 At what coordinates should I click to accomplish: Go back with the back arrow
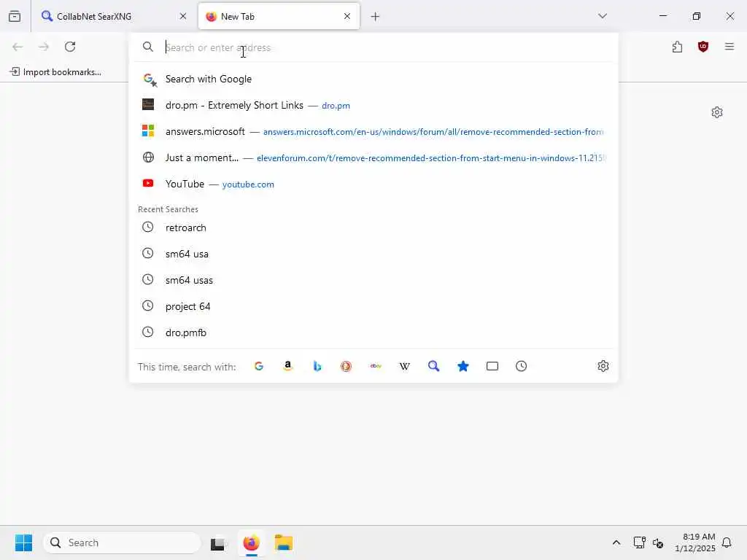(x=18, y=47)
